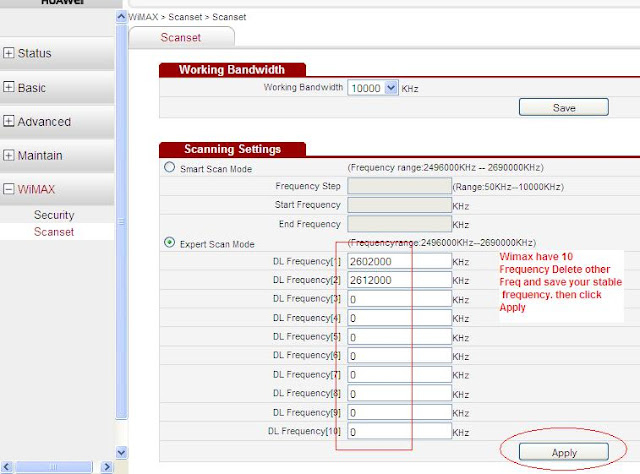This screenshot has width=640, height=474.
Task: Open the Basic section
Action: pyautogui.click(x=31, y=87)
